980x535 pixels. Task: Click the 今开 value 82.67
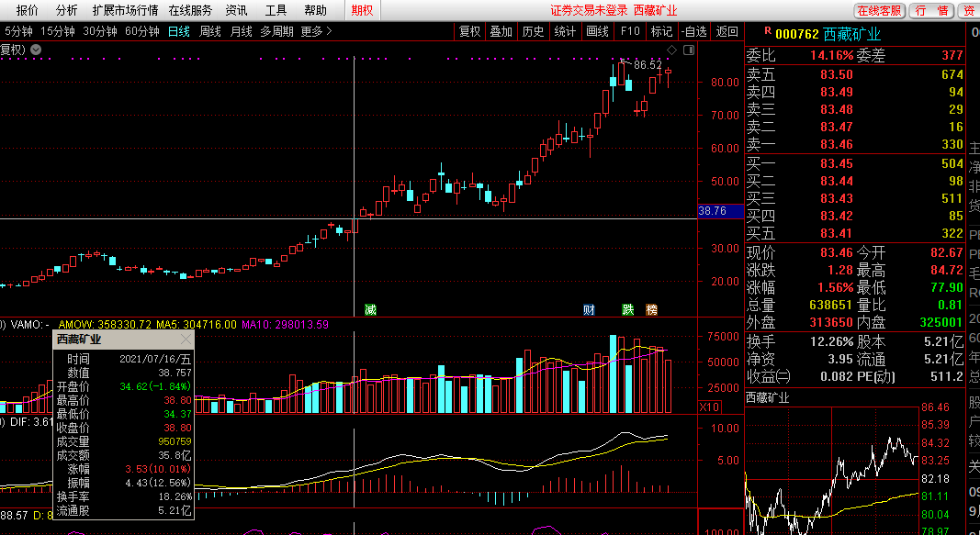pyautogui.click(x=947, y=253)
